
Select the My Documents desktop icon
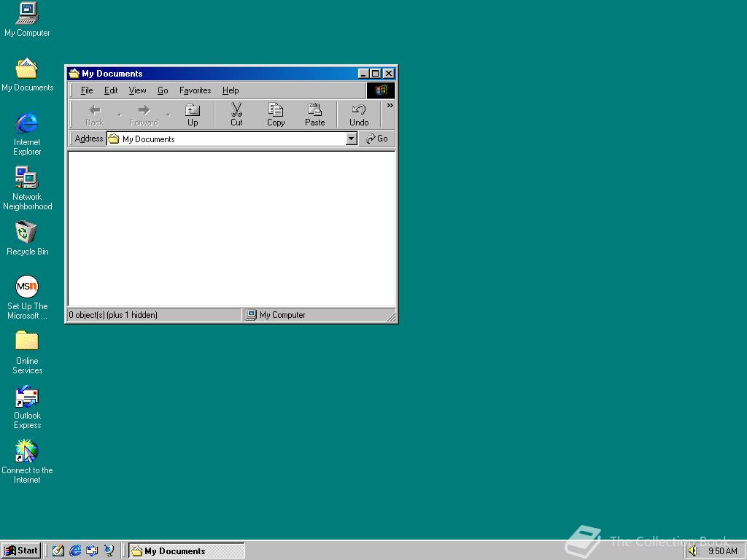(x=27, y=75)
